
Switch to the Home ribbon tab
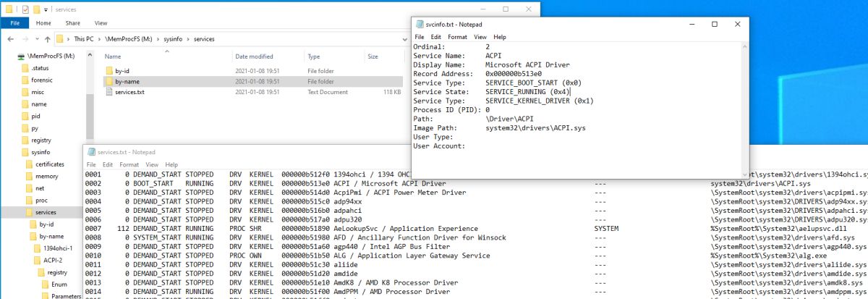(x=43, y=23)
